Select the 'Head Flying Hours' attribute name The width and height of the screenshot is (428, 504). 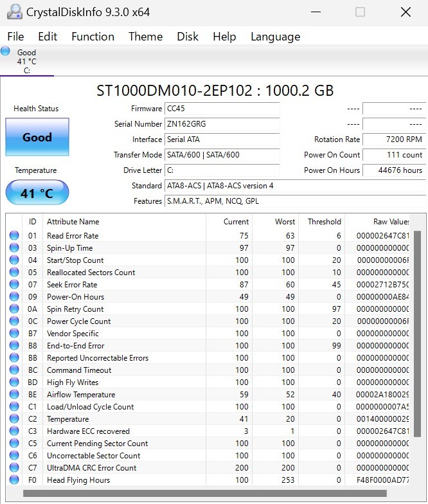pyautogui.click(x=78, y=480)
